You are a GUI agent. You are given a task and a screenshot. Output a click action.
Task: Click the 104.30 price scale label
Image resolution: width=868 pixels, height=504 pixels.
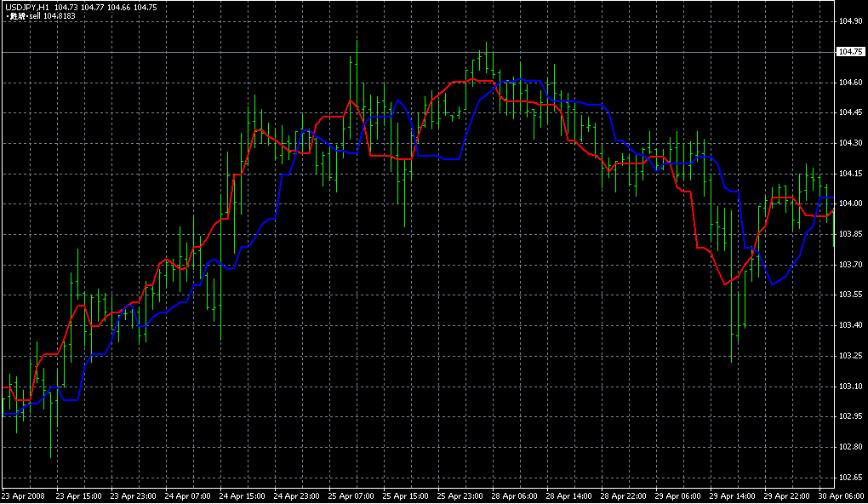coord(850,143)
